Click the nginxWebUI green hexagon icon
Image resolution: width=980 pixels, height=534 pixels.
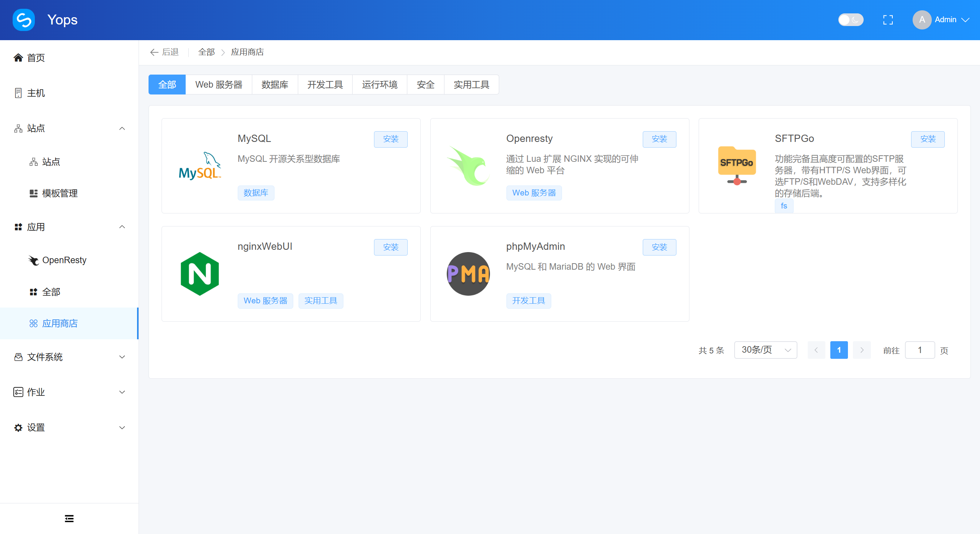coord(200,274)
